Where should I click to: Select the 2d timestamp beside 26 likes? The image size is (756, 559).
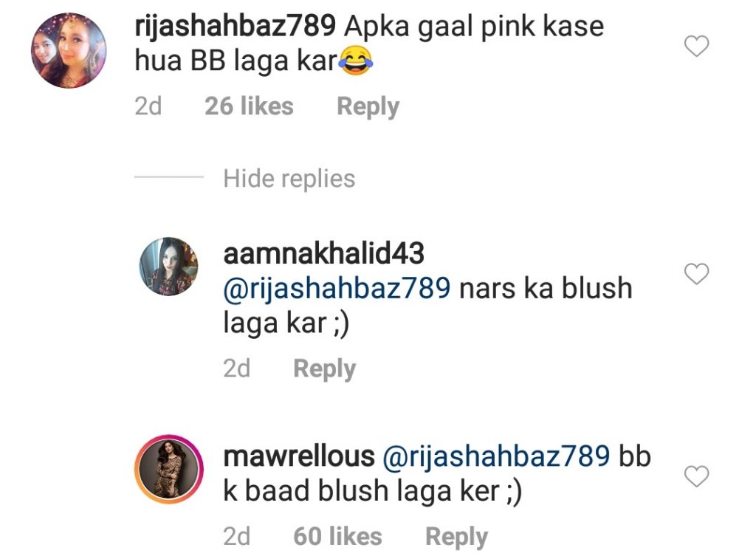148,106
